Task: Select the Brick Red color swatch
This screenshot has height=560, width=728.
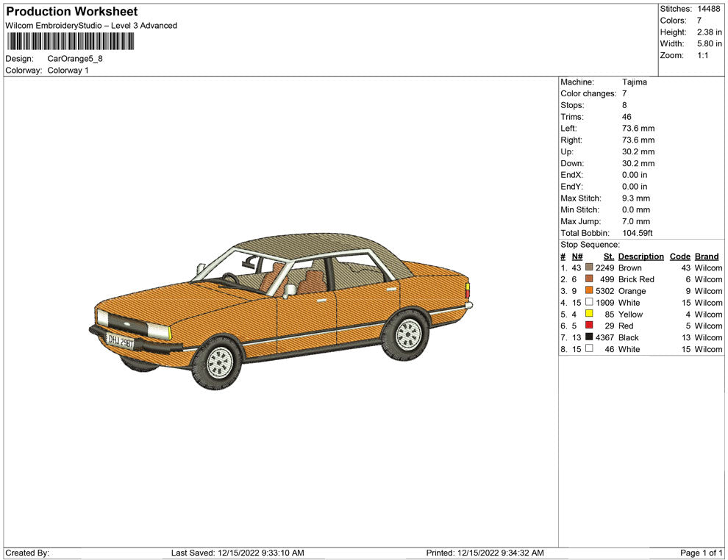Action: coord(589,279)
